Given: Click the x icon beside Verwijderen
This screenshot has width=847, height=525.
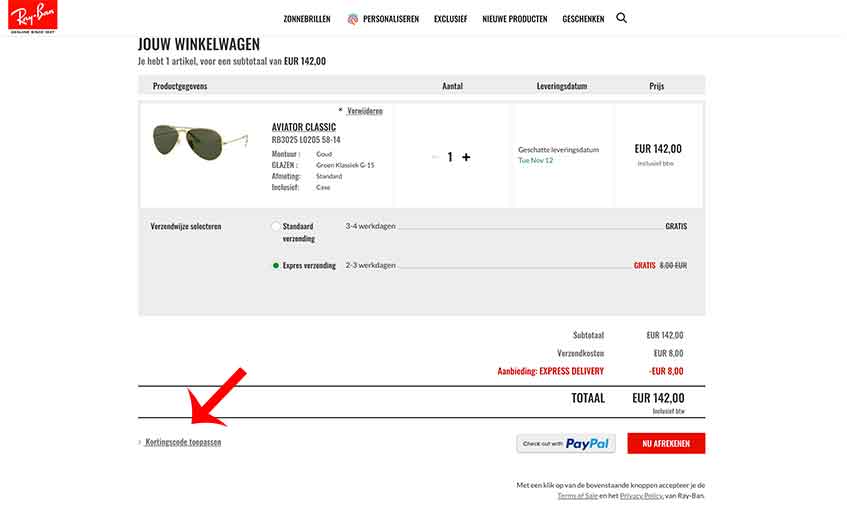Looking at the screenshot, I should click(x=340, y=110).
